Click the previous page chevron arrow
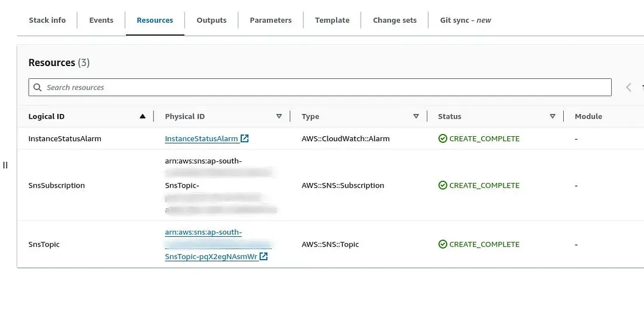Screen dimensions: 644x318 tap(629, 88)
